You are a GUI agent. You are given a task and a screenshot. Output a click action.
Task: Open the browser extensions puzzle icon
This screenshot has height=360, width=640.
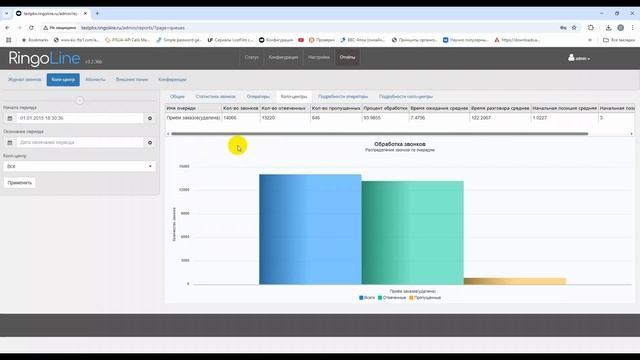(591, 28)
